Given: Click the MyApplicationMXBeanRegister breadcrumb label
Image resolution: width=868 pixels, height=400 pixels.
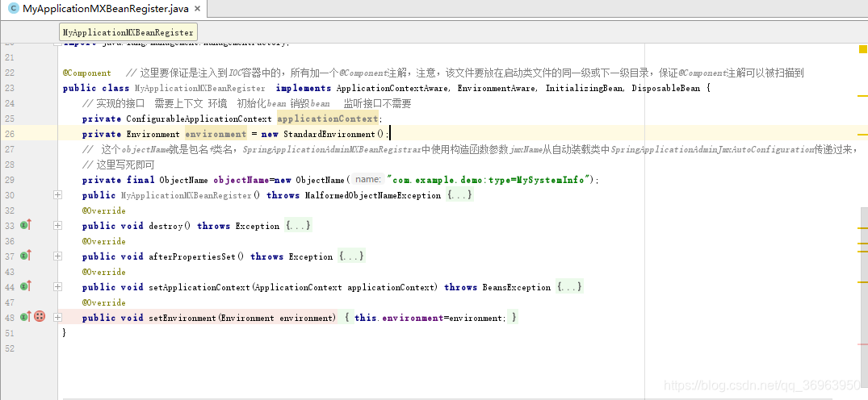Looking at the screenshot, I should (x=128, y=32).
